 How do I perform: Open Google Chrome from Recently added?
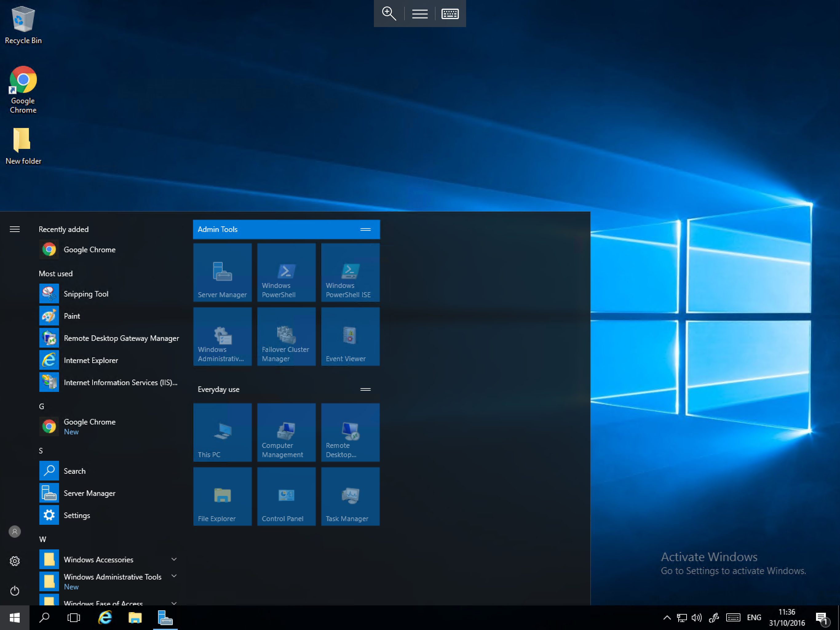pos(89,249)
